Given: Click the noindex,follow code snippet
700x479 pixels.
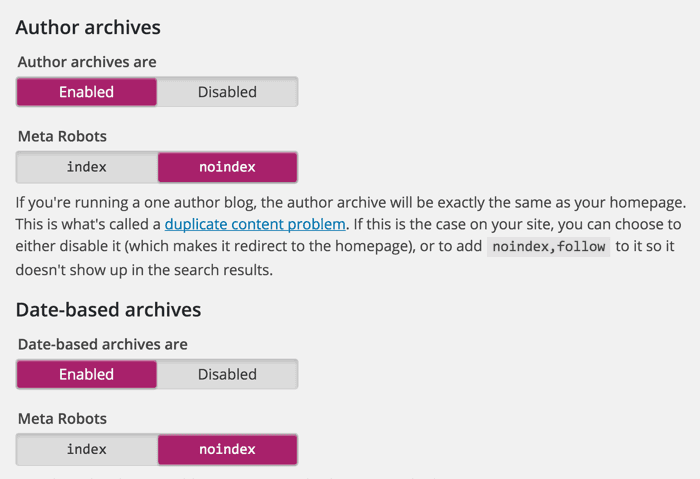Looking at the screenshot, I should [548, 247].
